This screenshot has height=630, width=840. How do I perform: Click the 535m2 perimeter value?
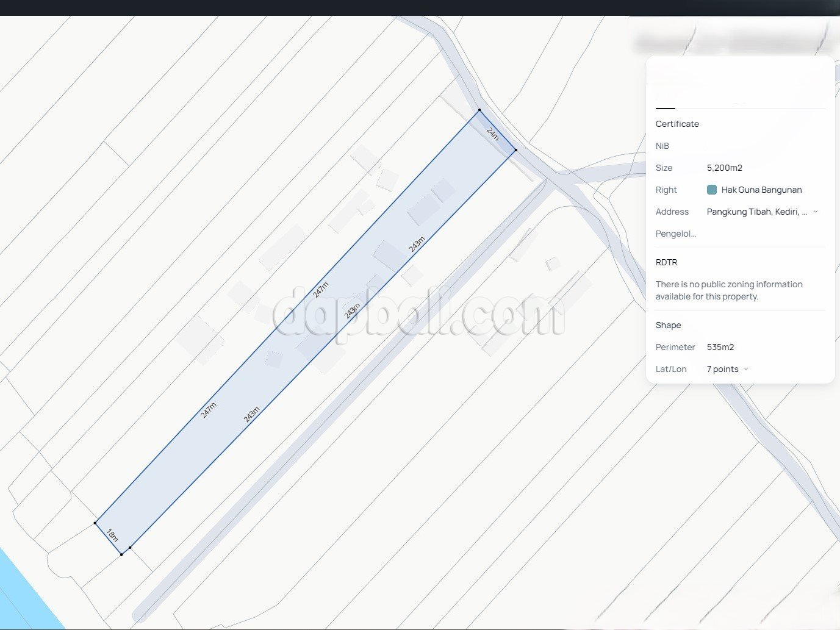pos(720,347)
